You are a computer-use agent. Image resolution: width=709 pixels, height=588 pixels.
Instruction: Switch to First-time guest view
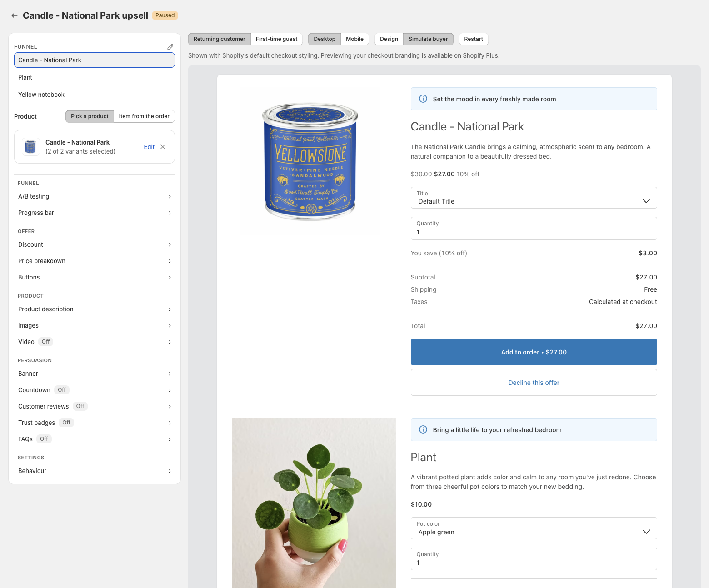(276, 39)
